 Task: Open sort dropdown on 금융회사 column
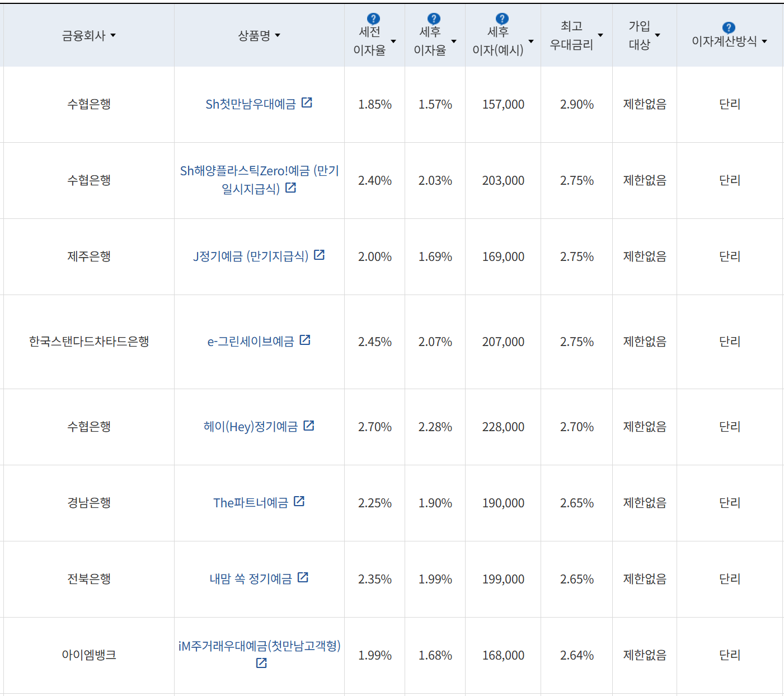pyautogui.click(x=114, y=35)
